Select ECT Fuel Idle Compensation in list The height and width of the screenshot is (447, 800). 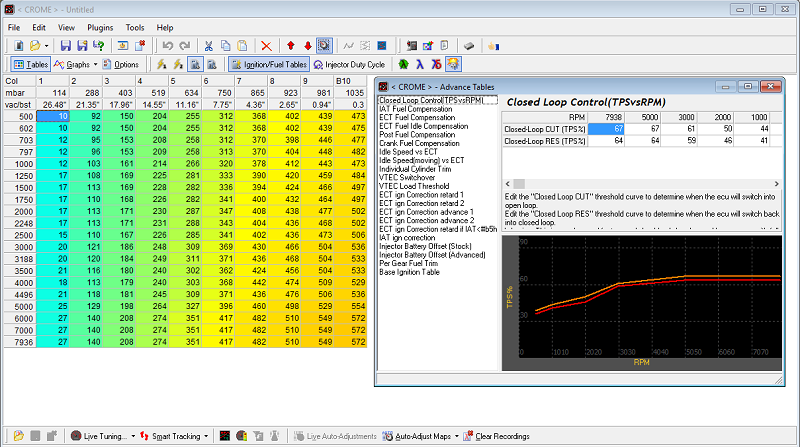pos(423,126)
